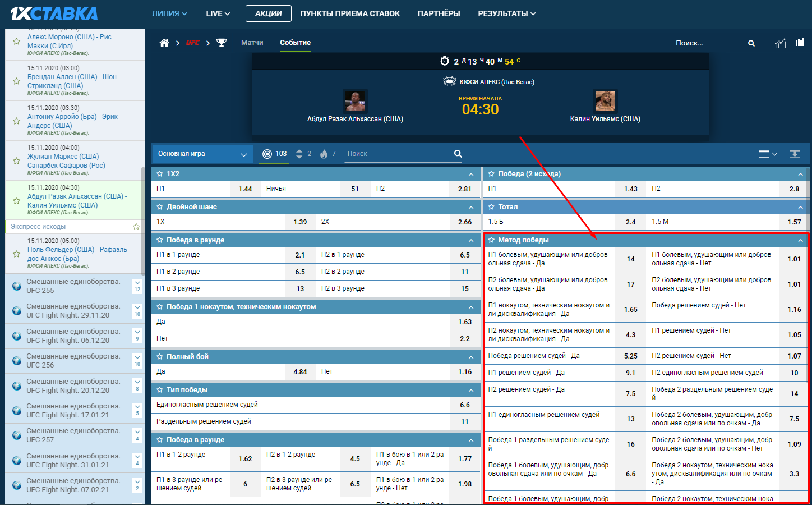Screen dimensions: 812x505
Task: Switch to the Матчи tab
Action: (x=252, y=43)
